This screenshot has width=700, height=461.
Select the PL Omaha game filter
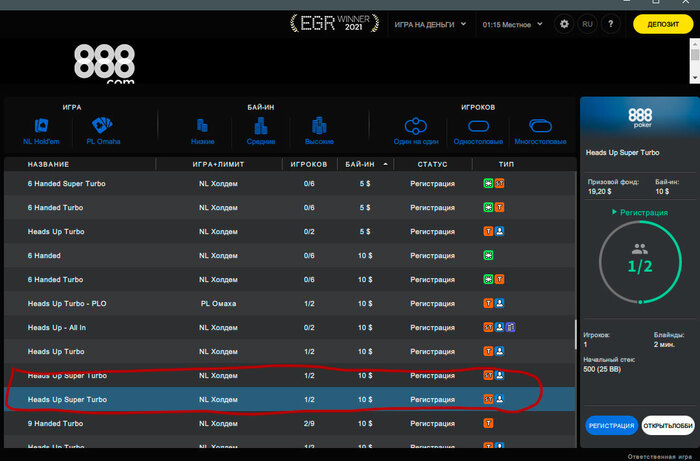103,131
